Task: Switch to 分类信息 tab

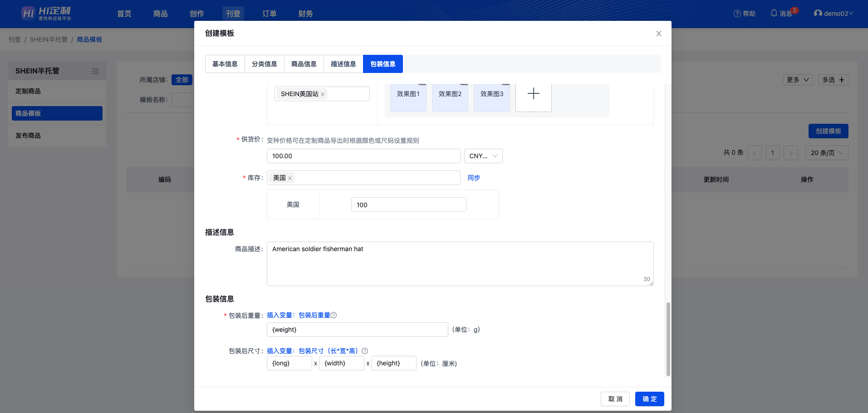Action: coord(265,64)
